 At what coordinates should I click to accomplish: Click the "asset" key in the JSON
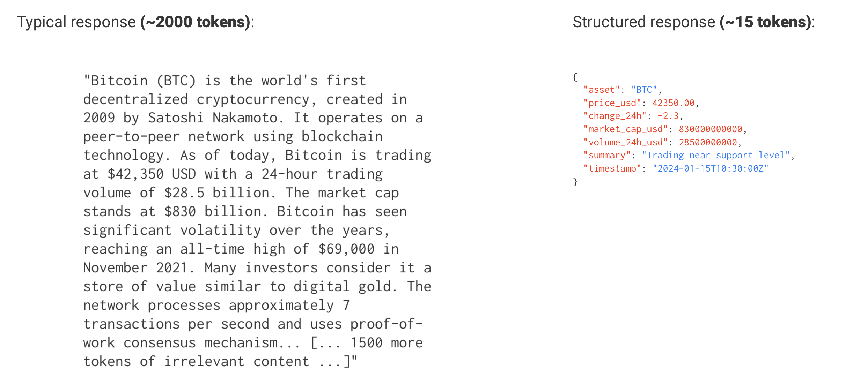coord(601,90)
